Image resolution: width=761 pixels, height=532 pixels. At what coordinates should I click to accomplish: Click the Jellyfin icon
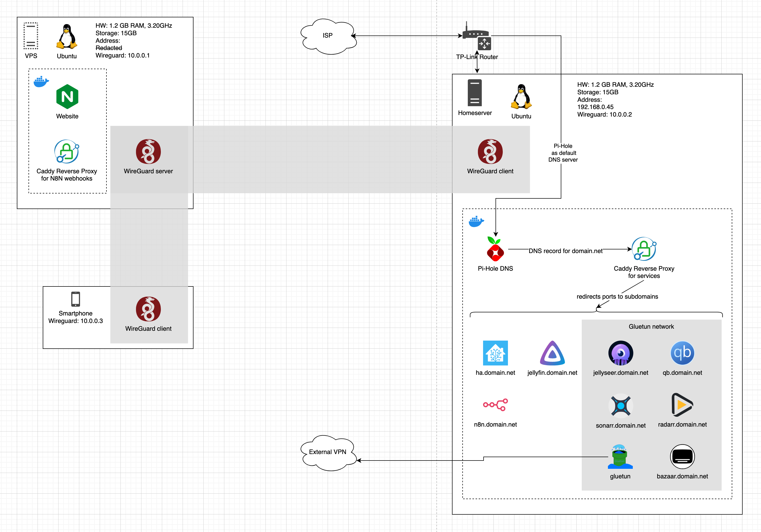tap(552, 353)
